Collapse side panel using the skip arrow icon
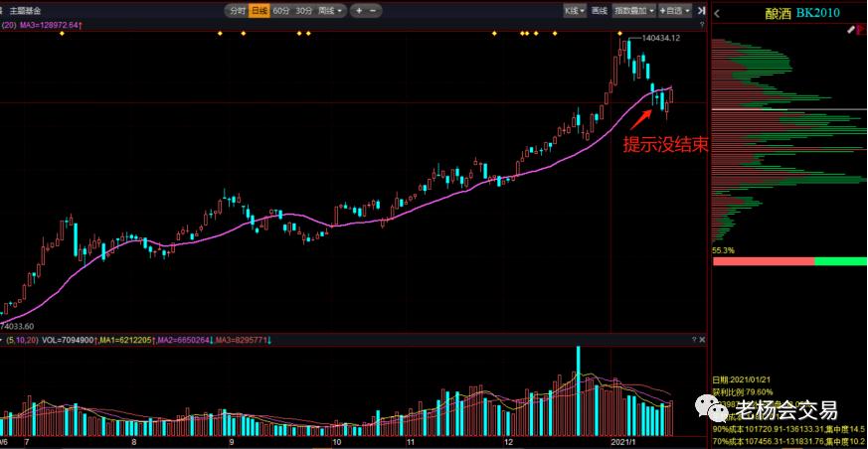 [x=701, y=11]
